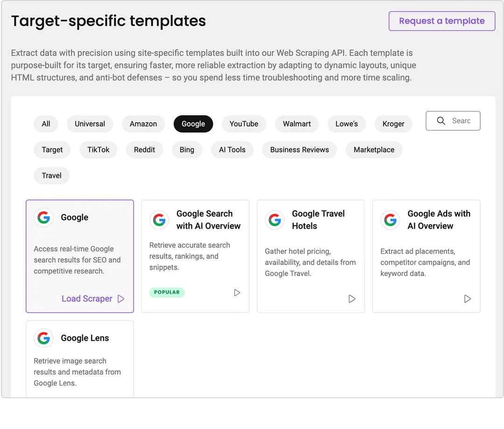Filter templates by YouTube

[x=244, y=124]
